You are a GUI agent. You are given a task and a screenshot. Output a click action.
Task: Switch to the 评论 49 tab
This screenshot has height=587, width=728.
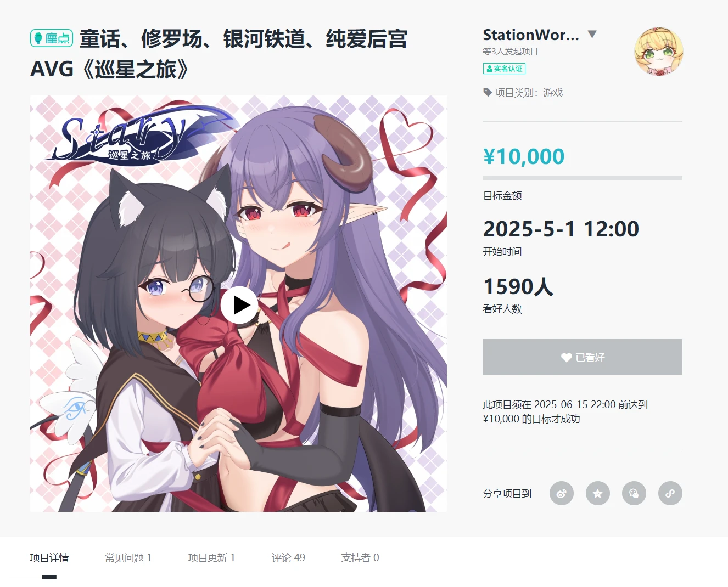click(288, 557)
